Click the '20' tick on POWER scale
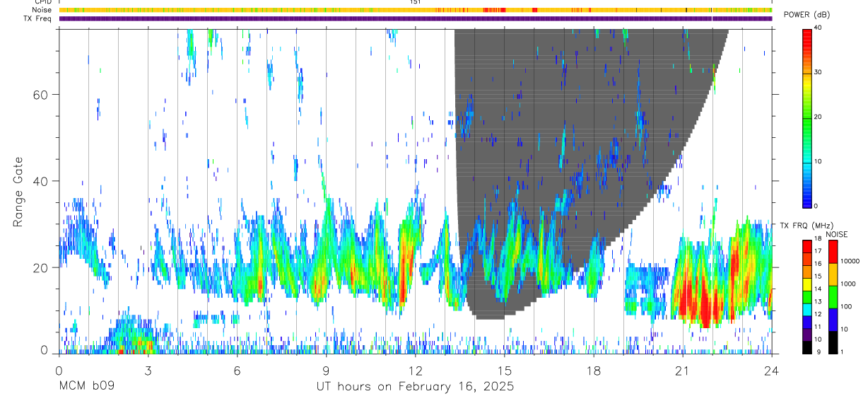The width and height of the screenshot is (868, 401). tap(818, 117)
